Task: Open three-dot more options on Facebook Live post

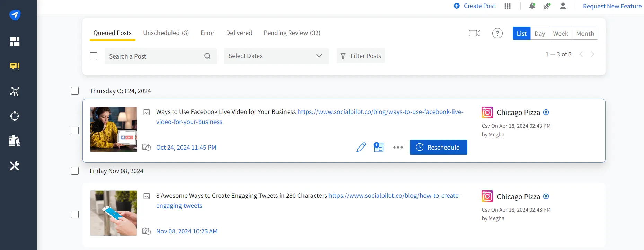Action: (398, 148)
